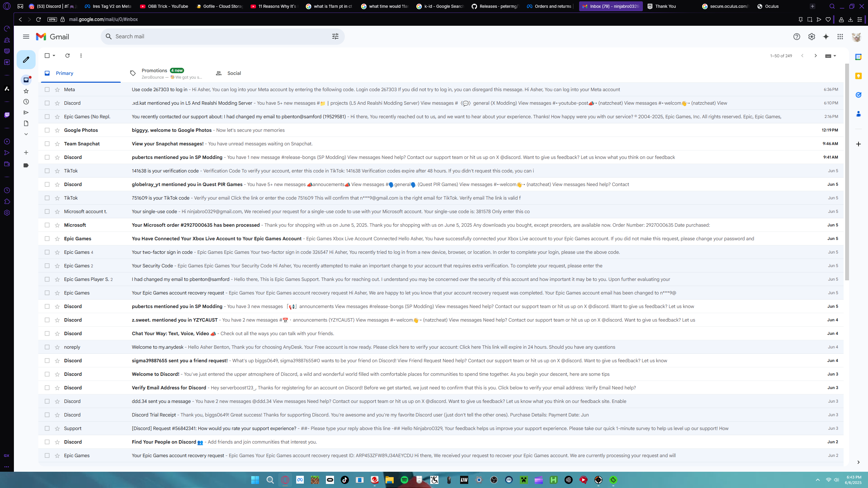Show search options filter icon

[x=335, y=37]
